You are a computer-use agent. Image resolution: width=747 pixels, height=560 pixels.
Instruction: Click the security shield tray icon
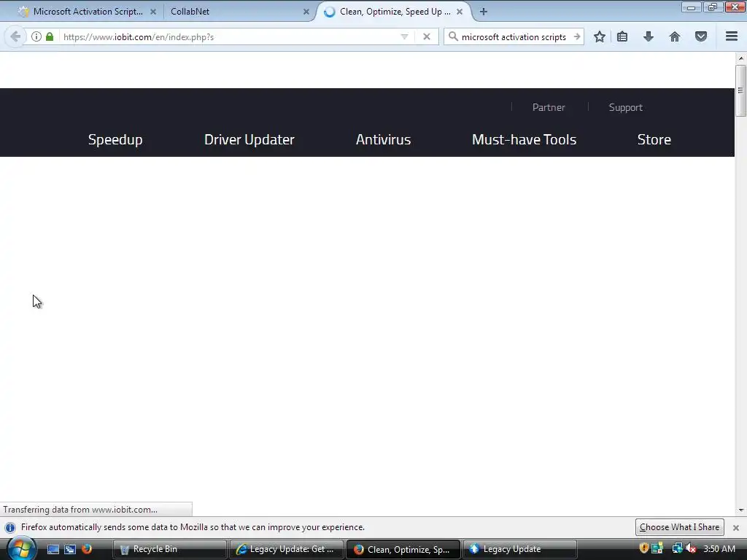pyautogui.click(x=643, y=548)
